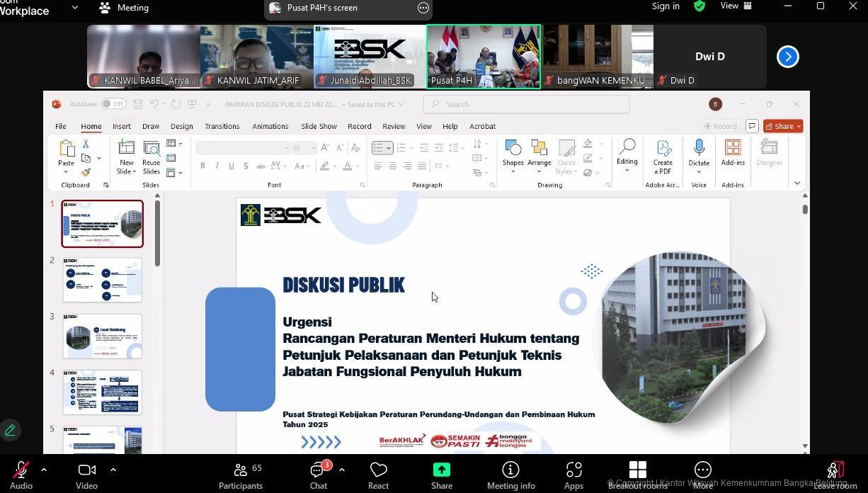Click the annotation pencil icon
This screenshot has height=493, width=868.
(x=11, y=430)
